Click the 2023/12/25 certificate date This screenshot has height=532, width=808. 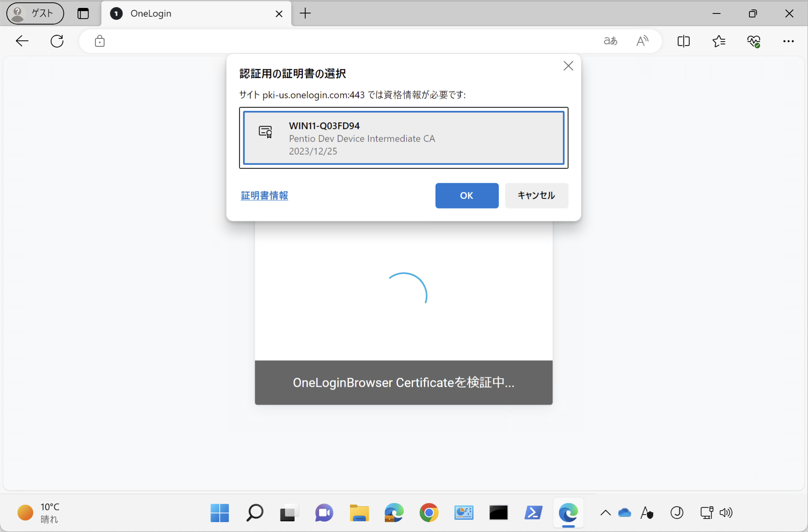[x=313, y=151]
